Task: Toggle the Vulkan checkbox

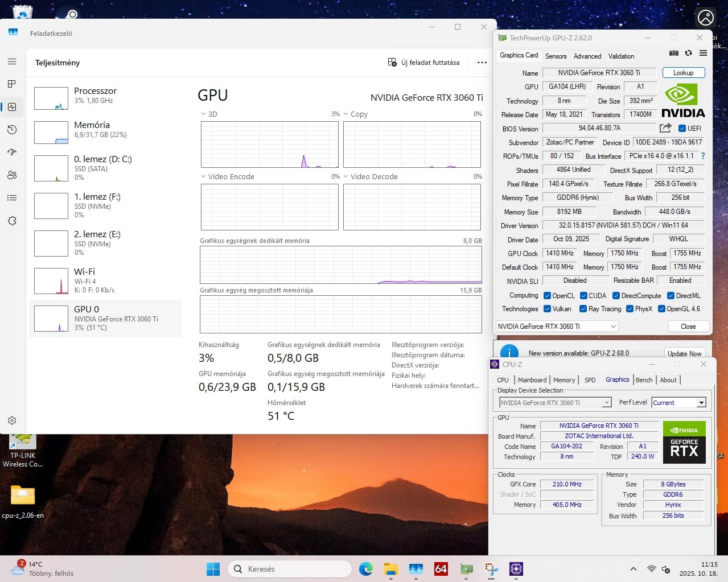Action: [x=547, y=309]
